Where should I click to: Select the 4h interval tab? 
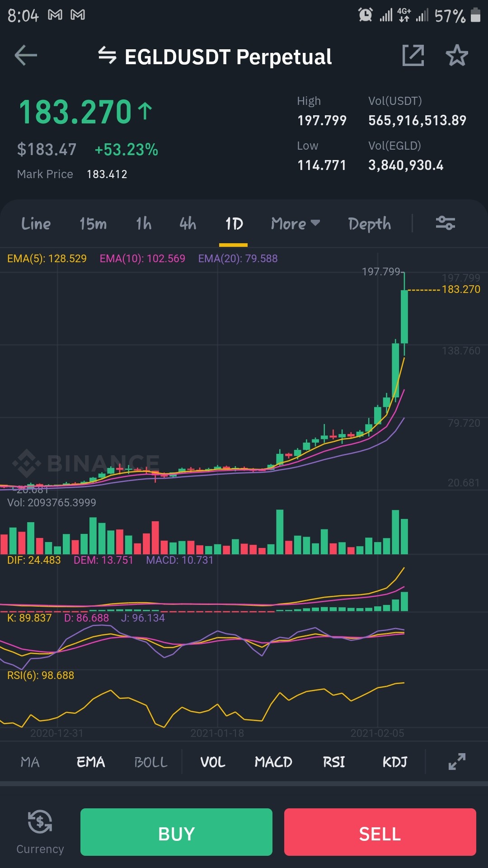(x=188, y=223)
